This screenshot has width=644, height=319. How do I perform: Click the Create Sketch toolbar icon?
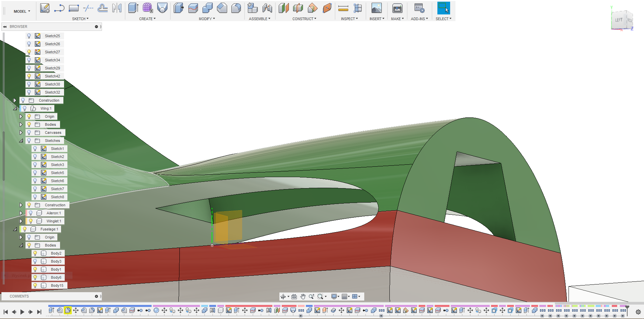pyautogui.click(x=45, y=8)
